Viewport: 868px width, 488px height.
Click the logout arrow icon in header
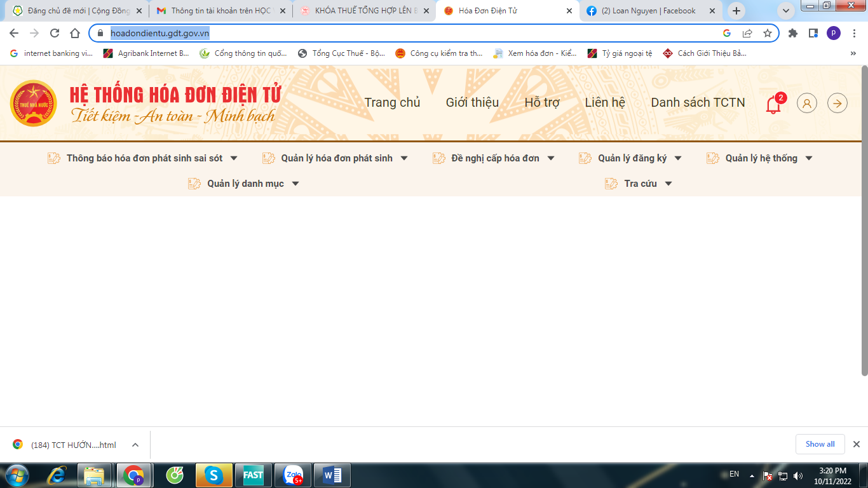tap(837, 103)
